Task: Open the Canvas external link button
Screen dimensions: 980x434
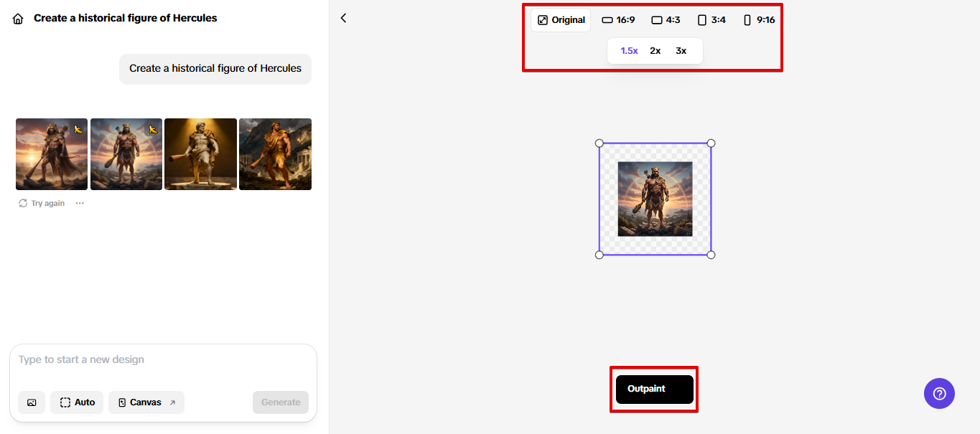Action: click(x=146, y=402)
